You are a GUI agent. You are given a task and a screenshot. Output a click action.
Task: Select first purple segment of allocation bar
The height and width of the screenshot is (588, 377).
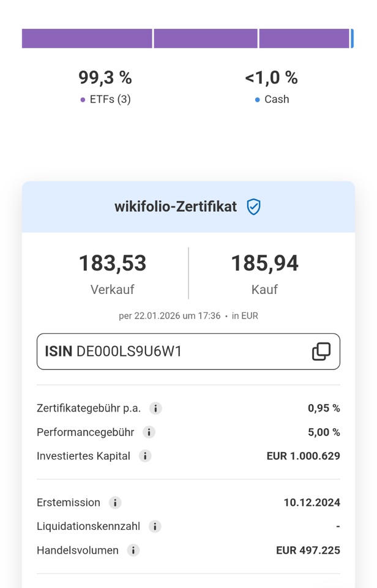pyautogui.click(x=87, y=38)
